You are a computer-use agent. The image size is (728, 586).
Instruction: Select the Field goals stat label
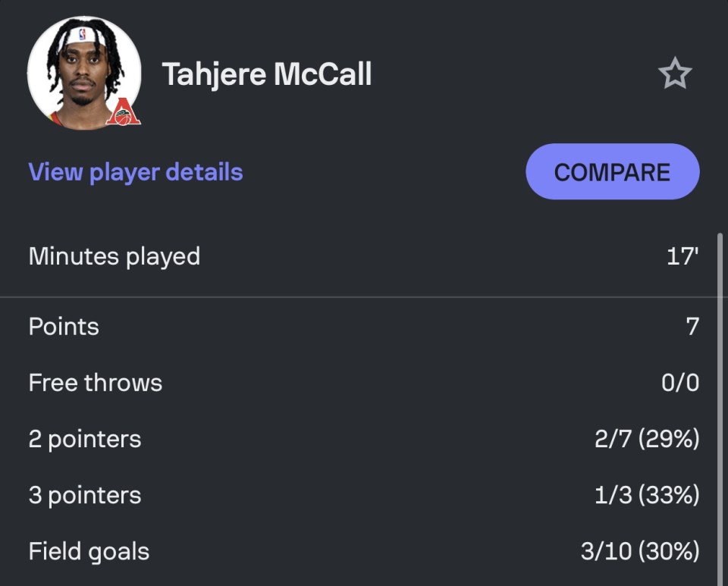pos(89,552)
